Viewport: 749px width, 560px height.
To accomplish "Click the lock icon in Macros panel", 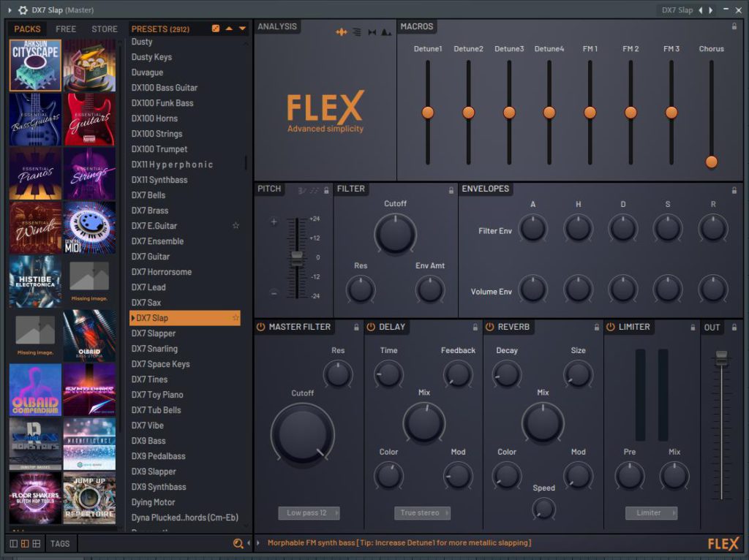I will 734,26.
